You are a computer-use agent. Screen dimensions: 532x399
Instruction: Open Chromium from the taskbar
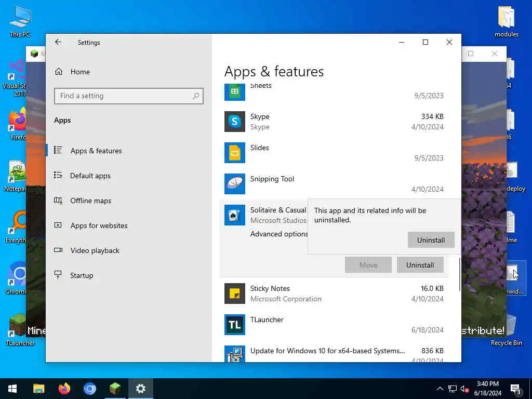click(x=89, y=389)
